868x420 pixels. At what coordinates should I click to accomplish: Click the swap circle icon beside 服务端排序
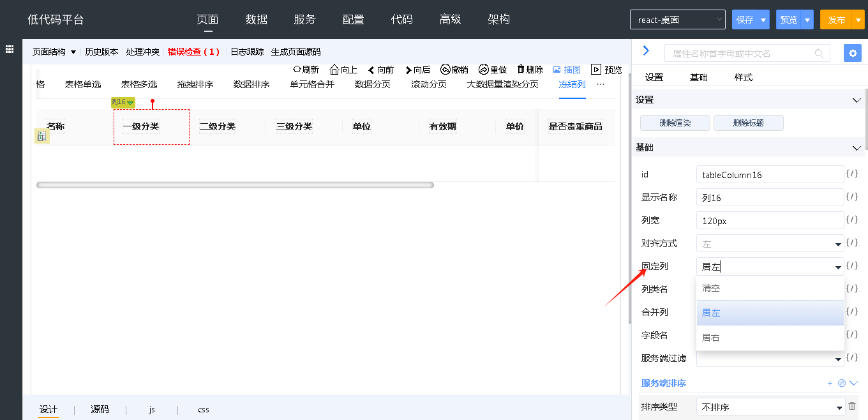tap(841, 383)
